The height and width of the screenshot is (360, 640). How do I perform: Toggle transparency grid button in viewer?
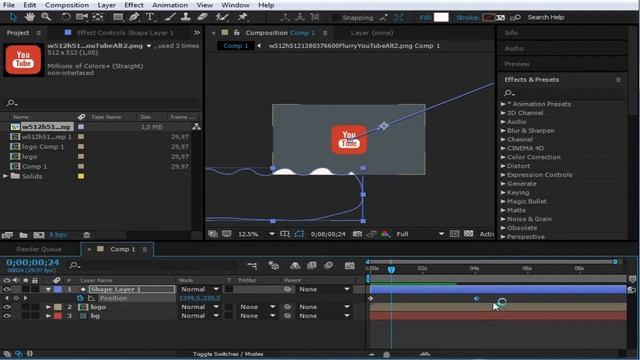coord(468,234)
